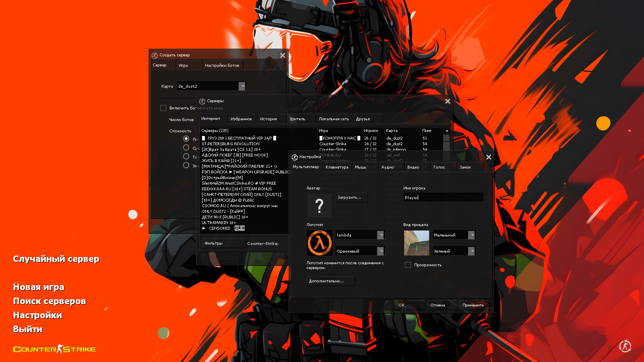Click the Создать сервер window title icon
This screenshot has height=362, width=644.
155,56
